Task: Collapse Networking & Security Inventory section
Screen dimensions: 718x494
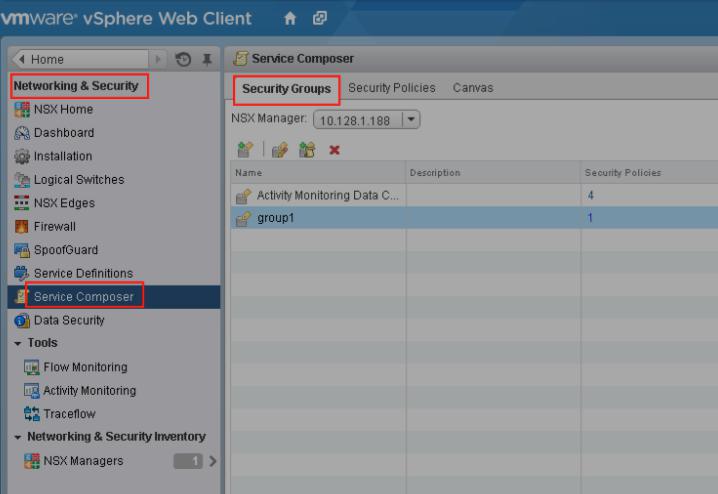Action: point(17,437)
